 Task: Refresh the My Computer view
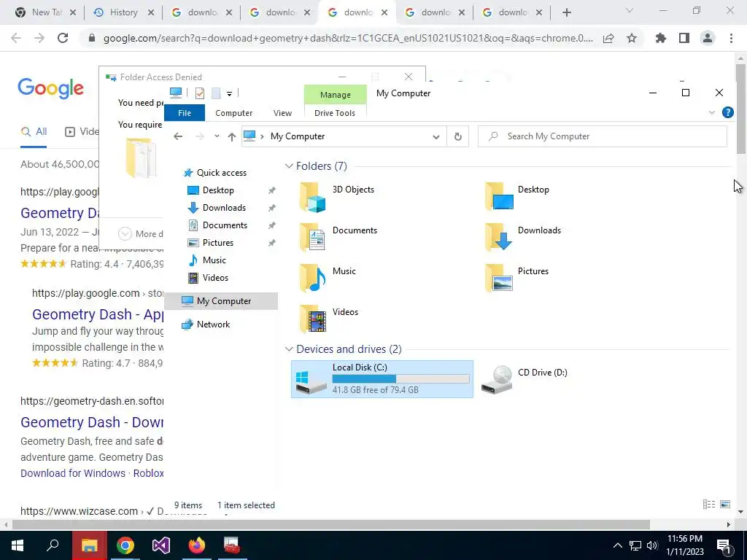pyautogui.click(x=458, y=136)
